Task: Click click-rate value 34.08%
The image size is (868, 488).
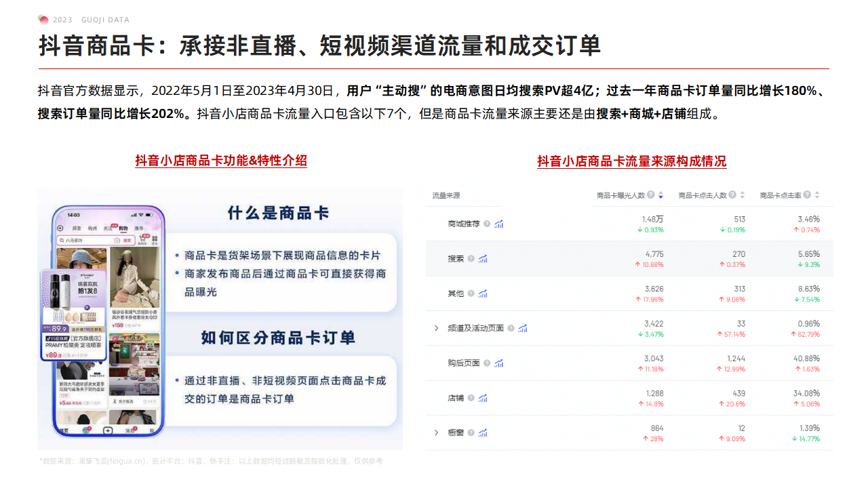Action: click(x=808, y=393)
